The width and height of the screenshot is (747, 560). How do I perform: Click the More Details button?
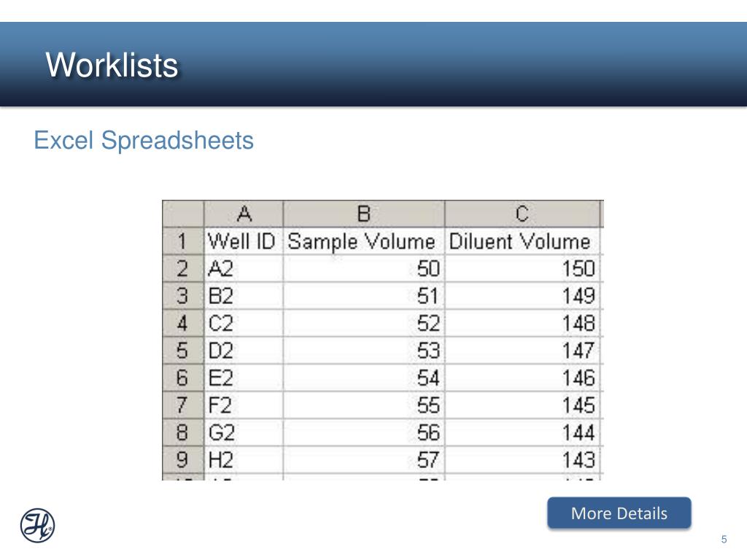(619, 513)
